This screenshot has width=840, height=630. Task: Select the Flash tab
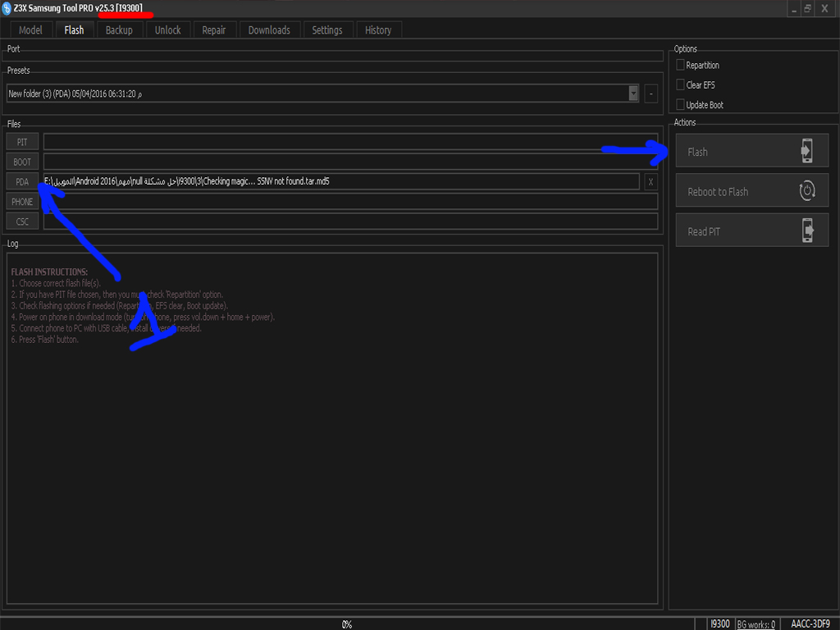point(74,30)
